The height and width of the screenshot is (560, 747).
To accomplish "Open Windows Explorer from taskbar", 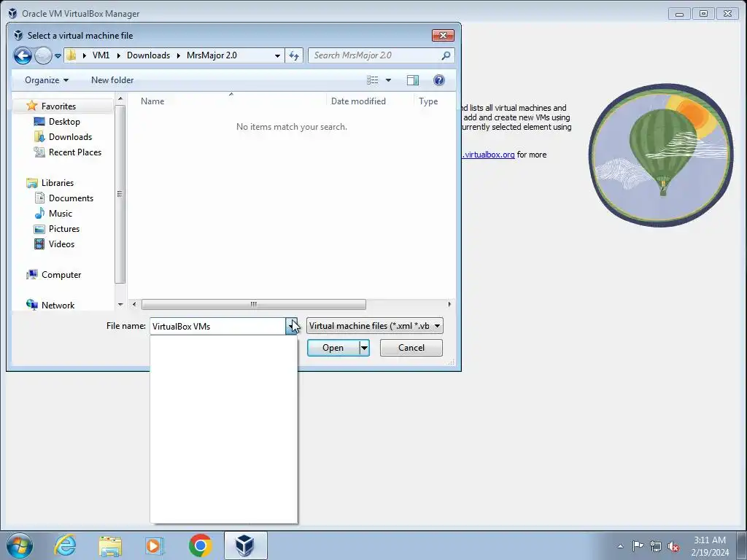I will [110, 545].
